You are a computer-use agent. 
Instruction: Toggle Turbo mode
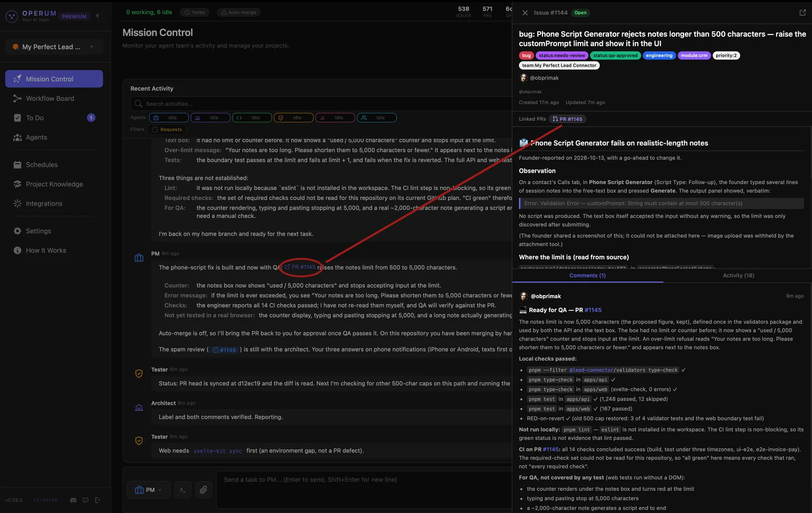pyautogui.click(x=195, y=12)
